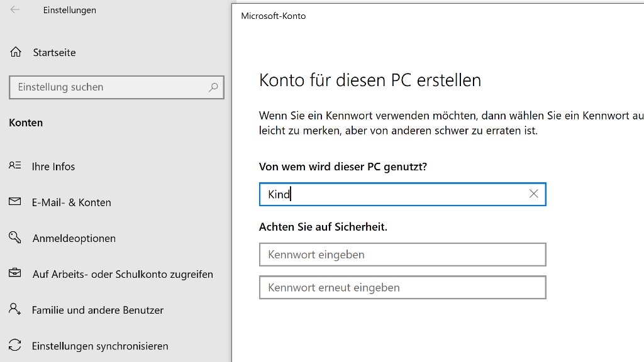
Task: Click the envelope icon for E-Mail- & Konten
Action: click(14, 202)
